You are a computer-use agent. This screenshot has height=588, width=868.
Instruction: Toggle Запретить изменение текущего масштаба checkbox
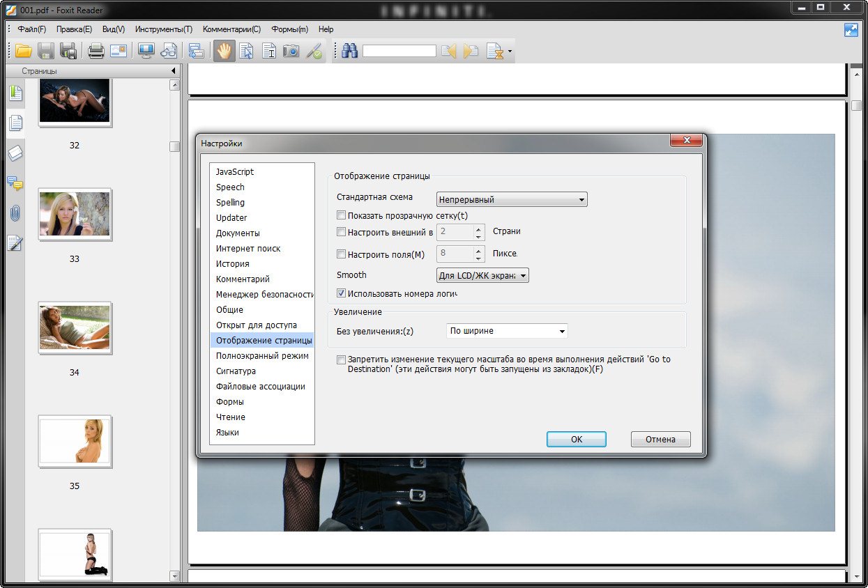[x=341, y=359]
